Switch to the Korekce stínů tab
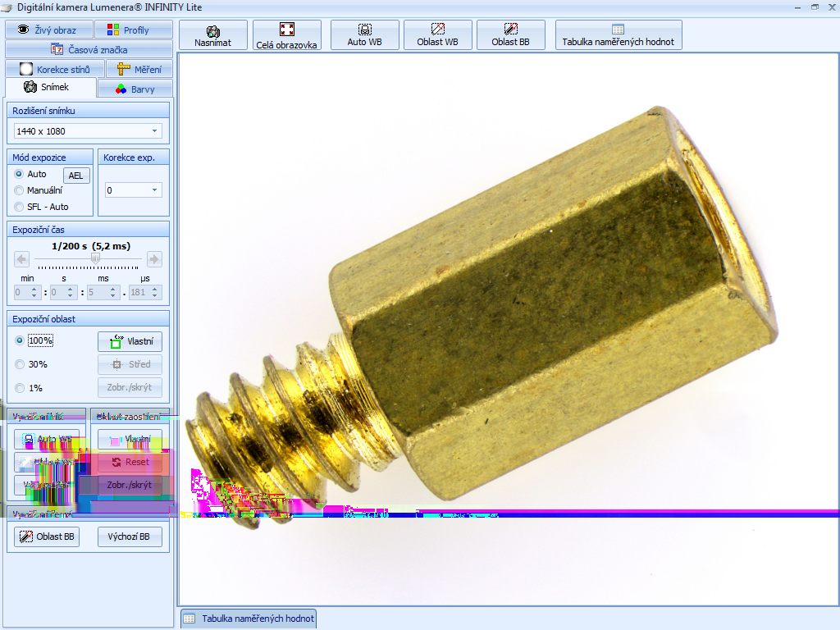 point(55,69)
